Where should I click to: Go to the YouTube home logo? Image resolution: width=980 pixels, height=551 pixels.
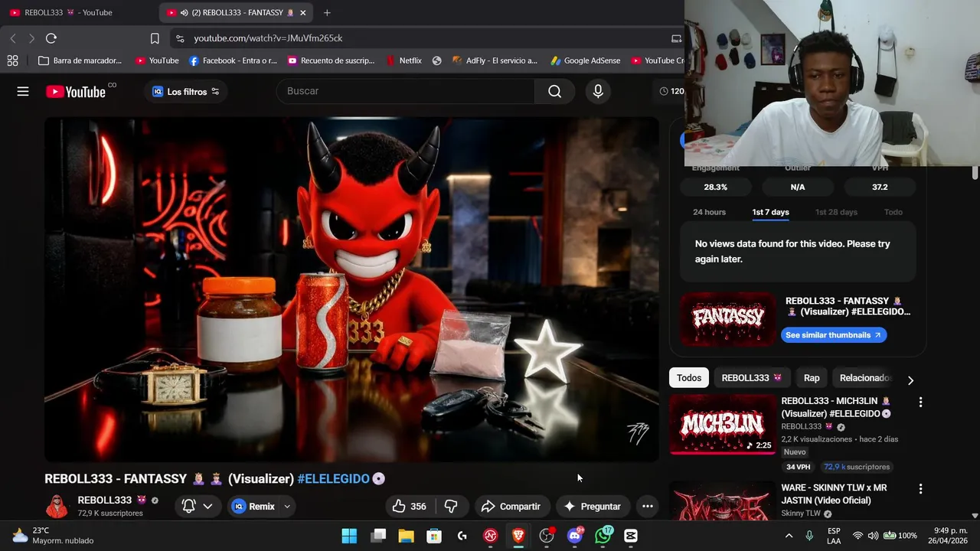click(76, 92)
